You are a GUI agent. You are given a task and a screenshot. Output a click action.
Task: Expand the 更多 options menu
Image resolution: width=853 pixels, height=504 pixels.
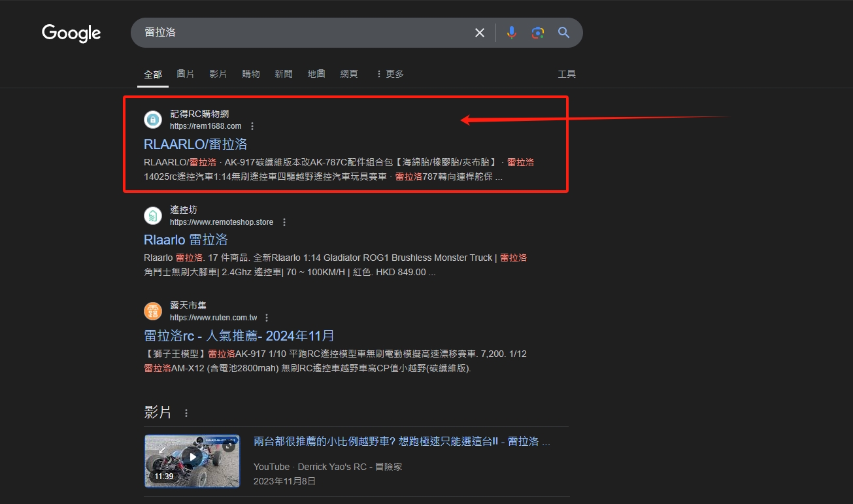point(390,75)
